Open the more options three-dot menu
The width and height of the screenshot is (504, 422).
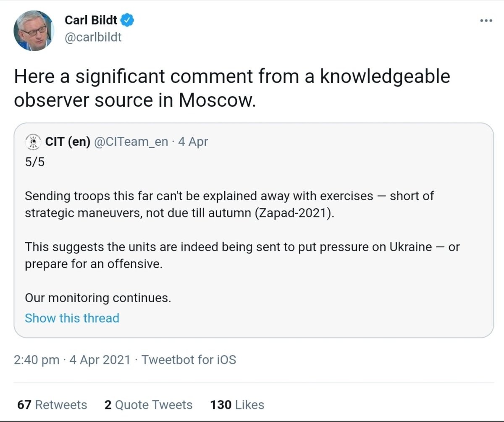[486, 21]
